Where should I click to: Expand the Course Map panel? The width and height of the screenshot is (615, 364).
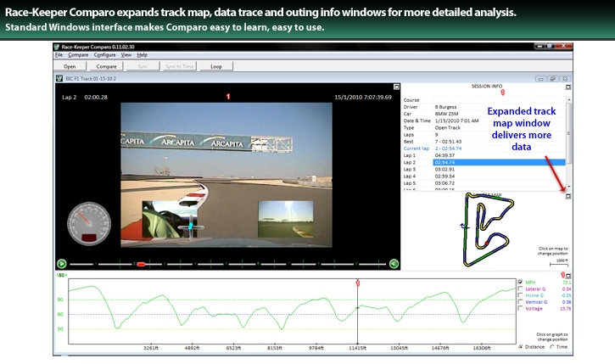[568, 197]
